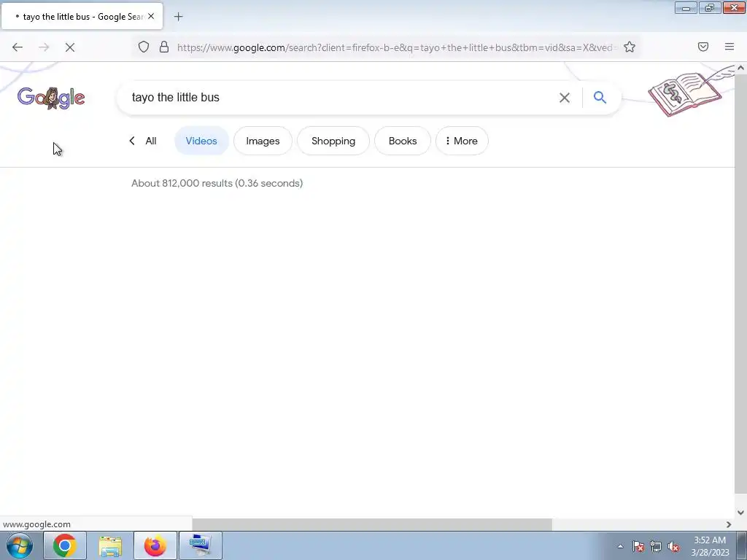Select the tayo the little bus tab

82,16
